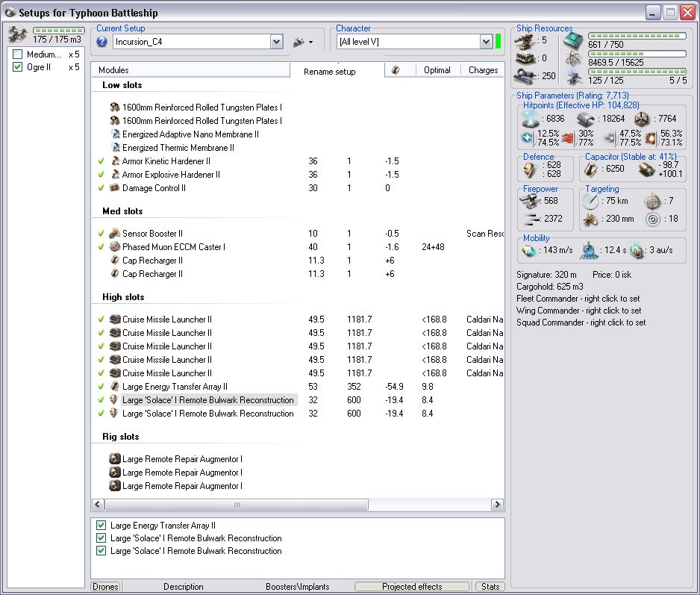The image size is (700, 595).
Task: Click the Damage Control II module icon
Action: pyautogui.click(x=115, y=188)
